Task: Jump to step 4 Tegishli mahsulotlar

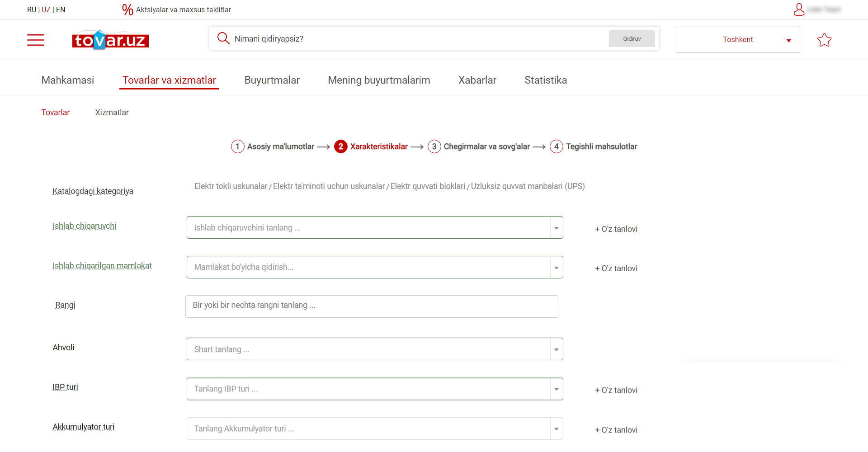Action: coord(593,146)
